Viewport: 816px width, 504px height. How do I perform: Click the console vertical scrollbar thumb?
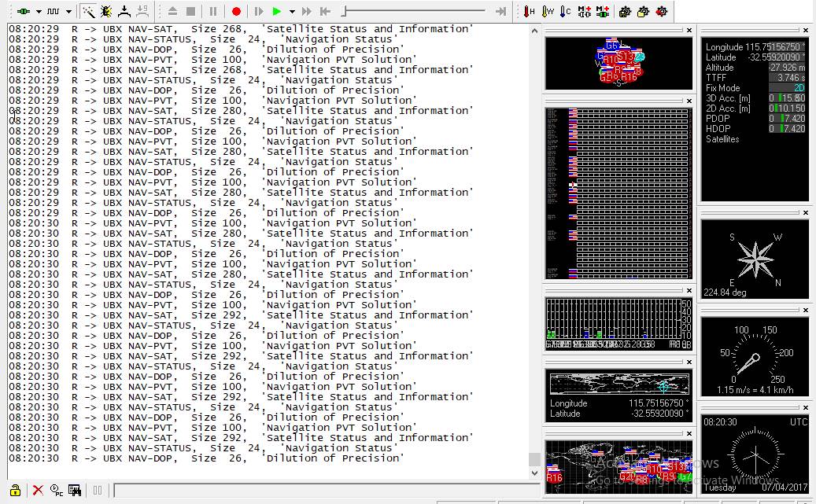point(534,459)
